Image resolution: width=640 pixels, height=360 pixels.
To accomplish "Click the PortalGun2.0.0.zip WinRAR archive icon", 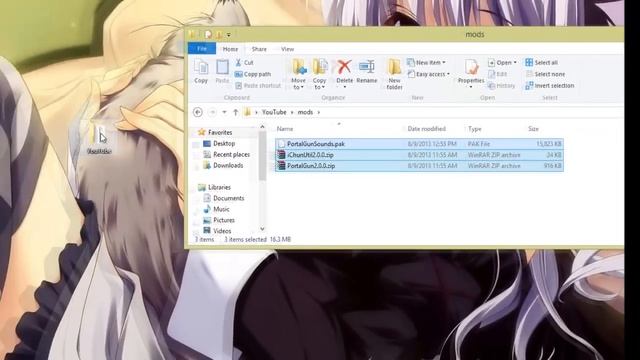I will 281,166.
